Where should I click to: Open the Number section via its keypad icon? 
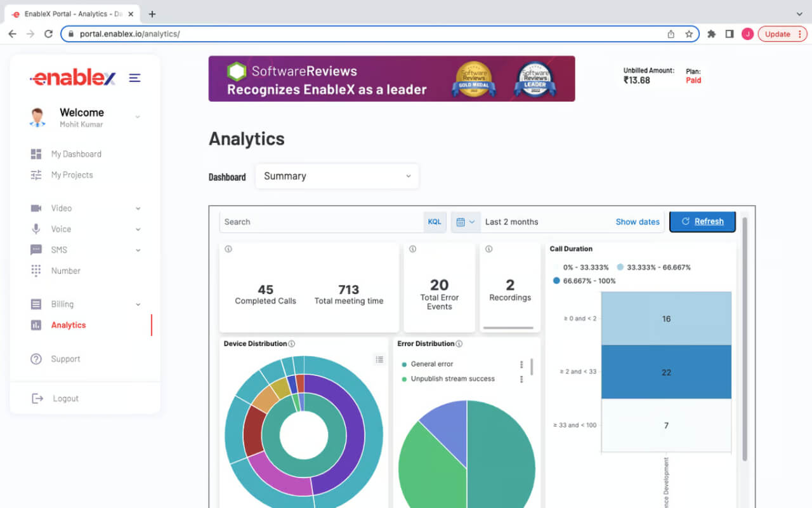pyautogui.click(x=36, y=271)
